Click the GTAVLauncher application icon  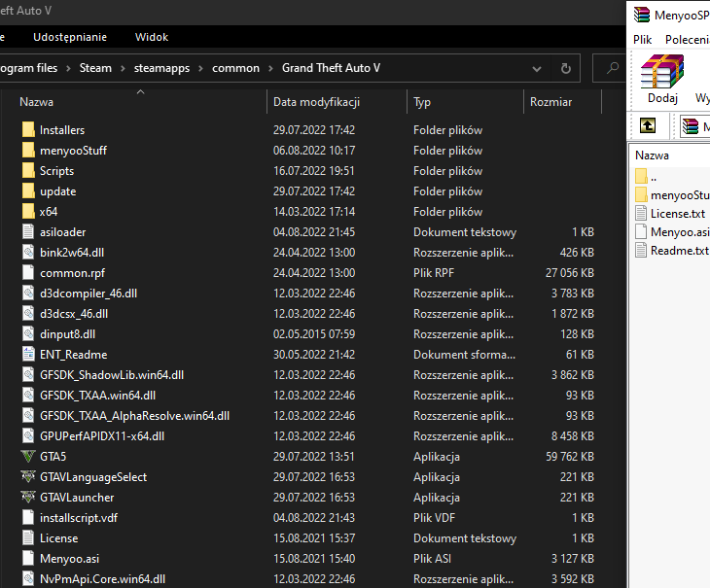28,497
